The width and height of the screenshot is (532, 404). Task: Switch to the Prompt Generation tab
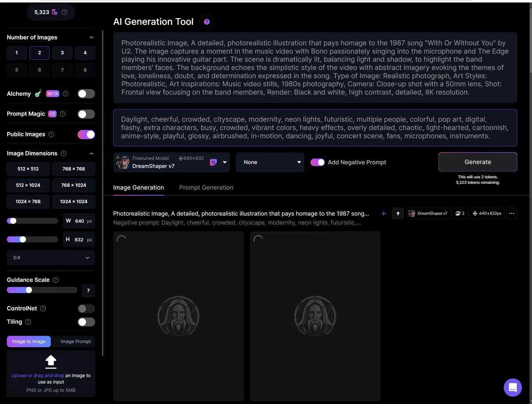coord(206,187)
